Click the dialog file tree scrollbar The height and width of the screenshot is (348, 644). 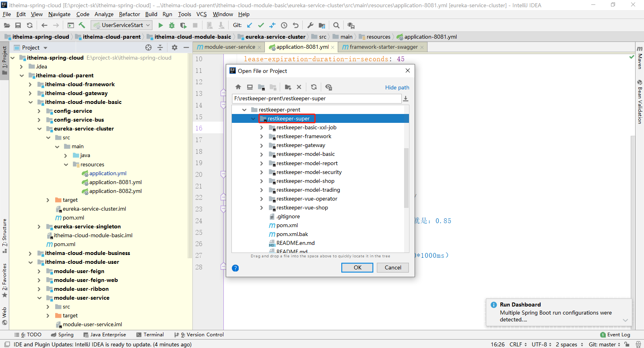click(x=406, y=178)
